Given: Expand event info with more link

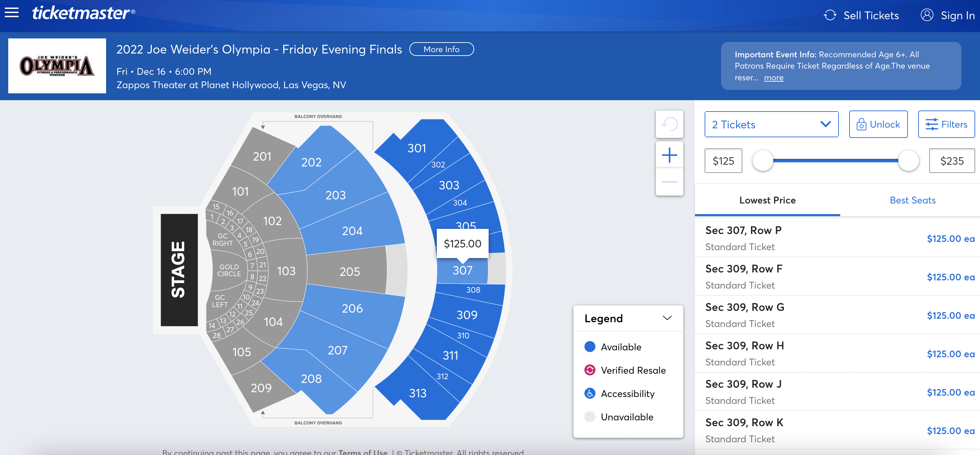Looking at the screenshot, I should [x=773, y=78].
